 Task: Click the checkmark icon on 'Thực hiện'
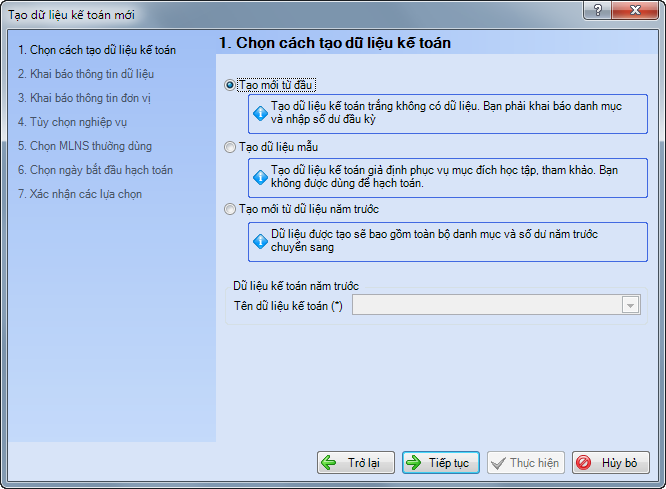(x=498, y=463)
